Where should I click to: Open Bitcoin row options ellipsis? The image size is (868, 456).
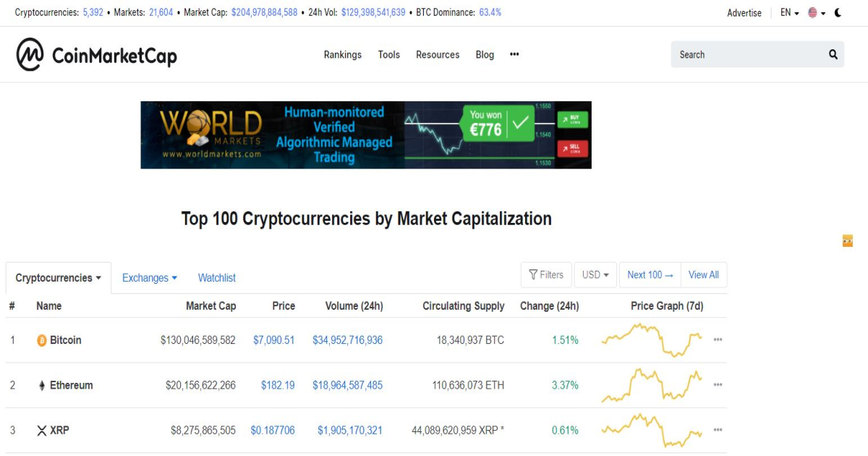point(718,340)
